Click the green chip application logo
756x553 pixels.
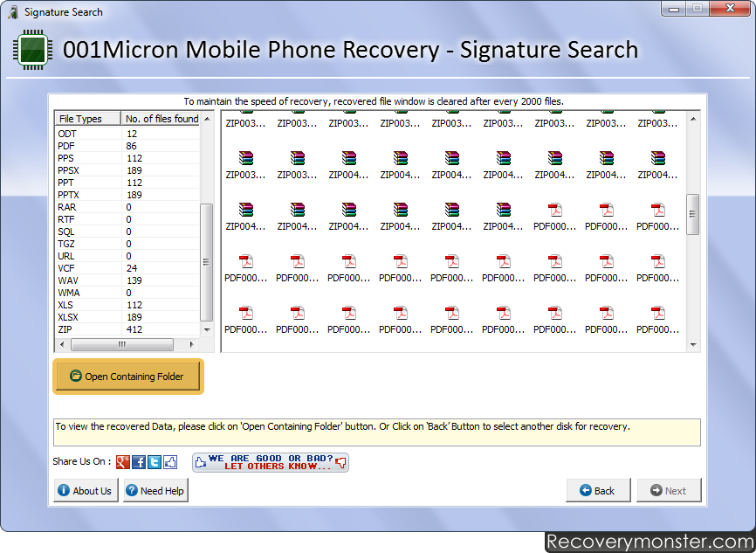pyautogui.click(x=32, y=50)
